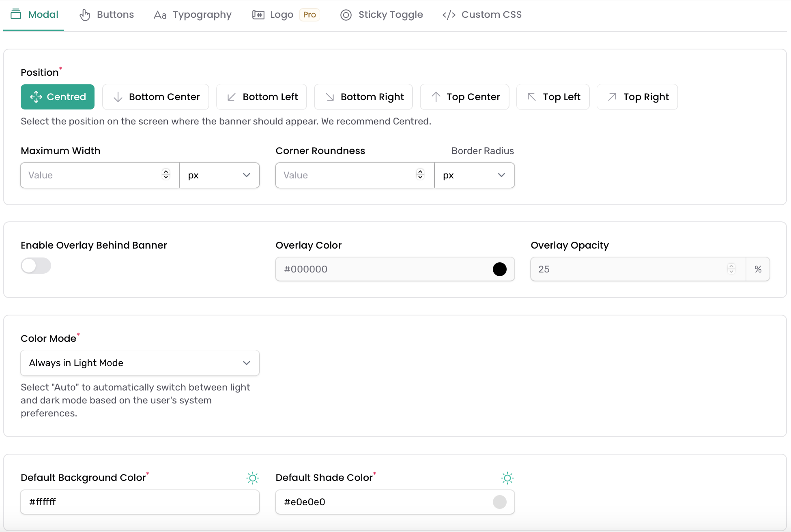791x532 pixels.
Task: Click the Color Mode label
Action: click(x=48, y=339)
